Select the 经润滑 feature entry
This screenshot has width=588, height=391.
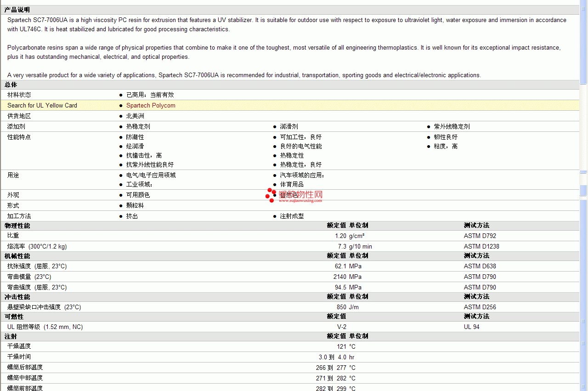(x=135, y=146)
